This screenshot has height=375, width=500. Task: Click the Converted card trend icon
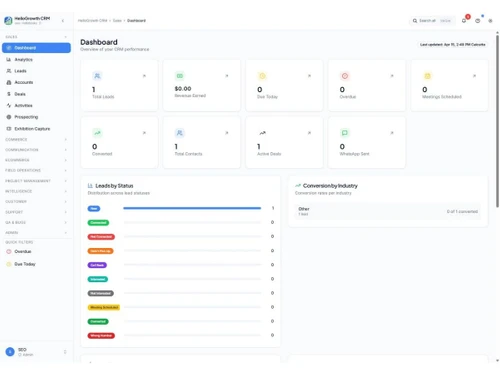[97, 133]
